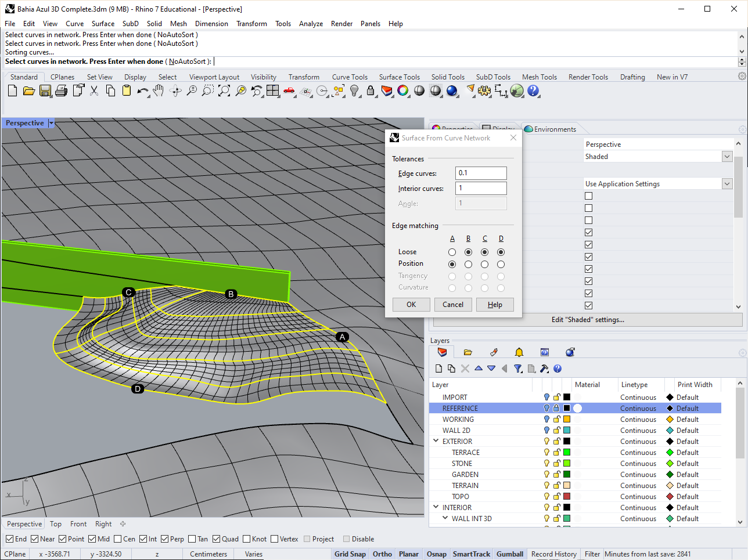Click the Filter funnel icon in Layers panel

(518, 368)
